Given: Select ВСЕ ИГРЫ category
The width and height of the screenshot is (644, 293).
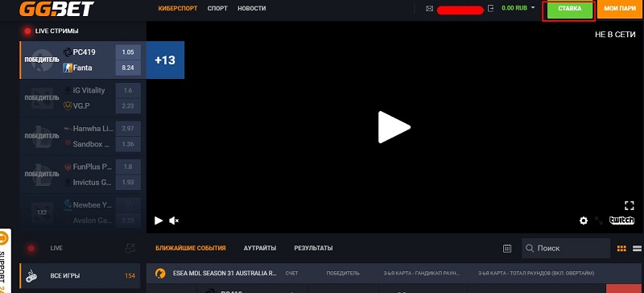Looking at the screenshot, I should click(80, 276).
